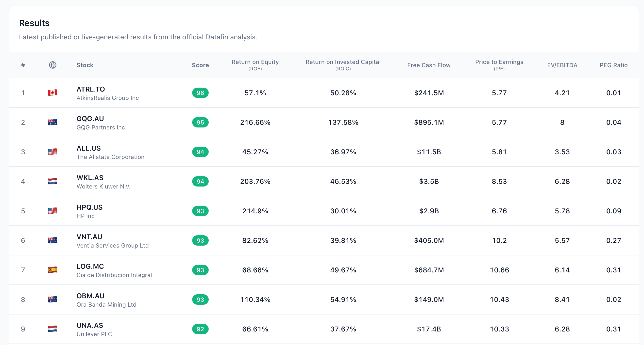Click the HP Inc company name

pyautogui.click(x=85, y=216)
